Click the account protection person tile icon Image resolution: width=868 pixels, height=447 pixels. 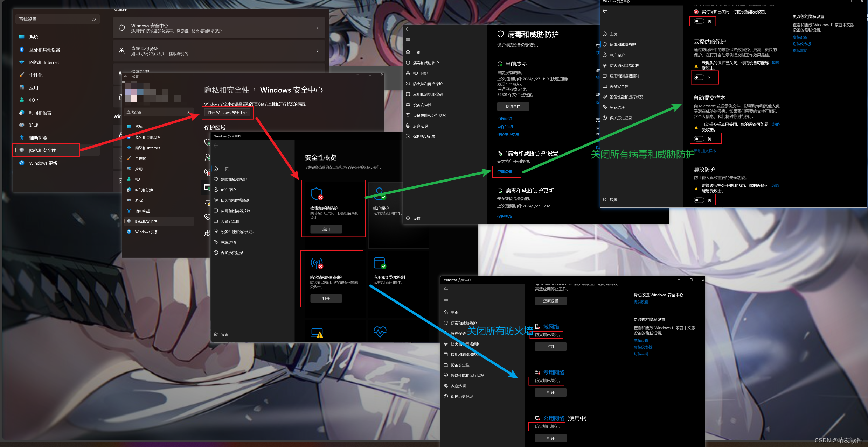click(x=380, y=193)
